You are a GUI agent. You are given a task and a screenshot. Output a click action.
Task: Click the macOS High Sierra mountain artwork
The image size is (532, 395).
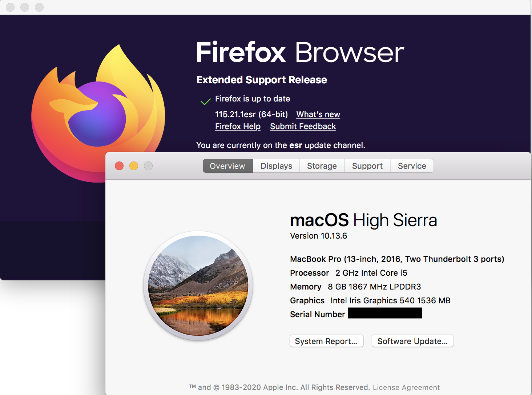pyautogui.click(x=198, y=286)
